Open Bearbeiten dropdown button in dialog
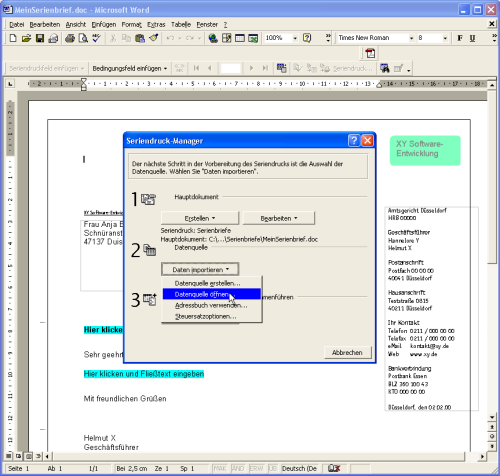 (279, 218)
